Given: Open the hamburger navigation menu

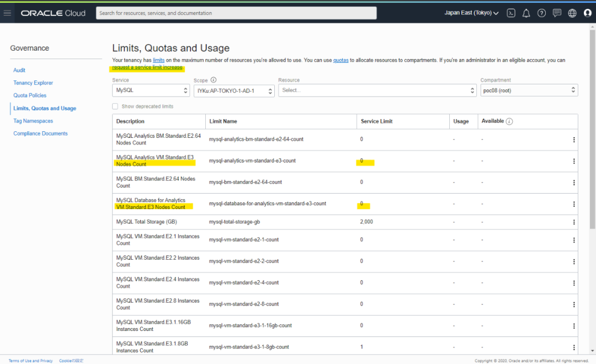Looking at the screenshot, I should coord(8,13).
